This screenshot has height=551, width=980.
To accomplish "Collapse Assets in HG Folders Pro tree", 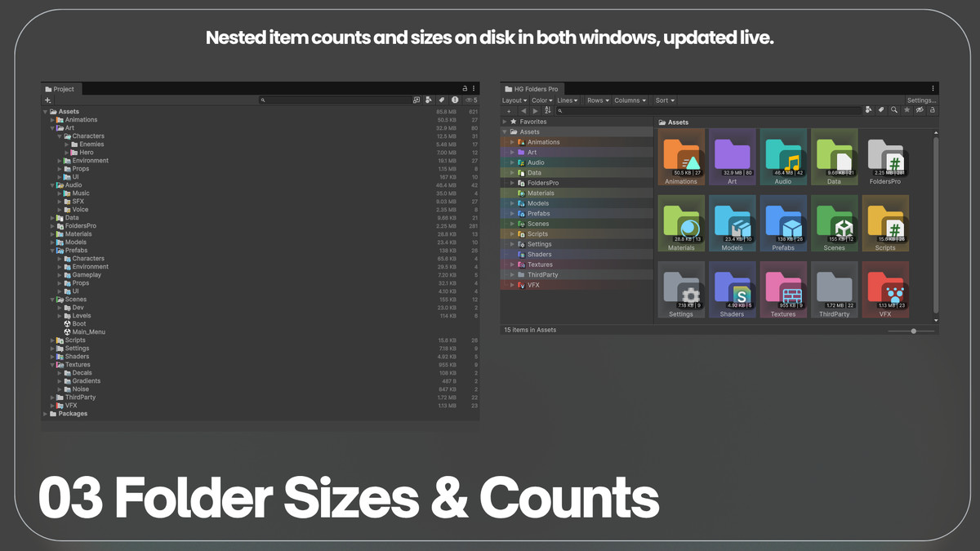I will pos(505,131).
